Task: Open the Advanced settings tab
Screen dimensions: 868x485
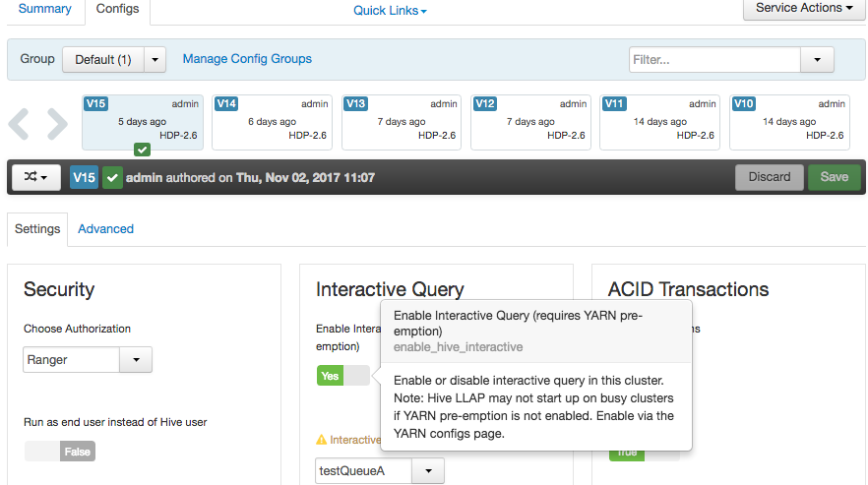Action: pos(105,228)
